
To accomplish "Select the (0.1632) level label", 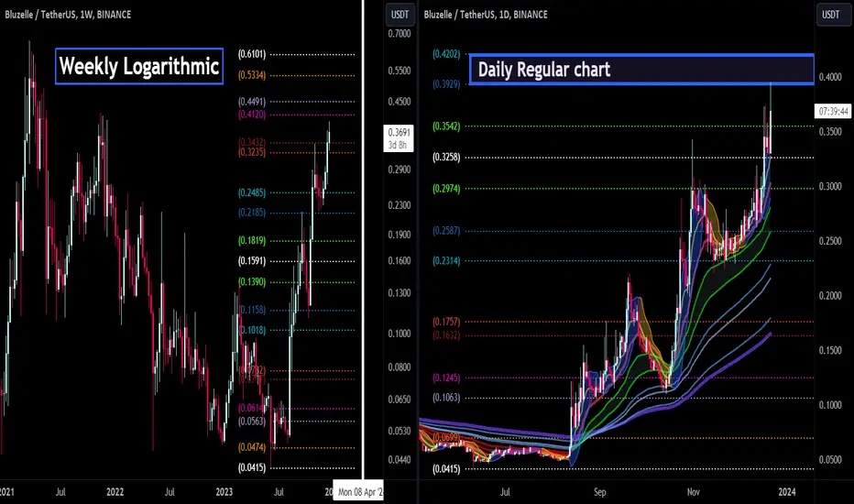I will (x=446, y=335).
